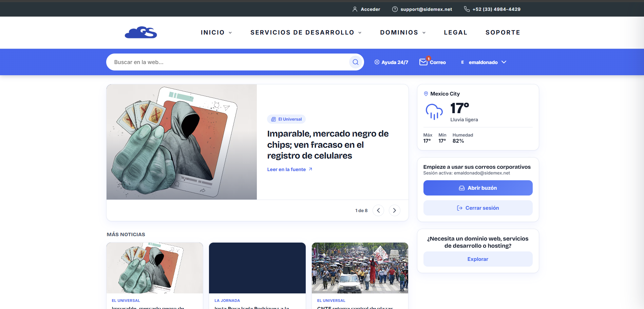644x309 pixels.
Task: Click the arrow icon after Leer en la fuente
Action: 310,169
